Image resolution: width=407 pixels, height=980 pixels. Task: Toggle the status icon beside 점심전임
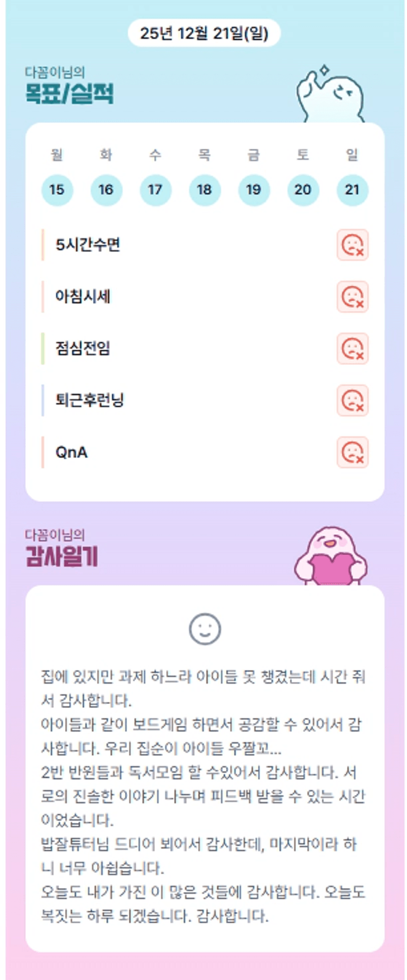pos(352,348)
